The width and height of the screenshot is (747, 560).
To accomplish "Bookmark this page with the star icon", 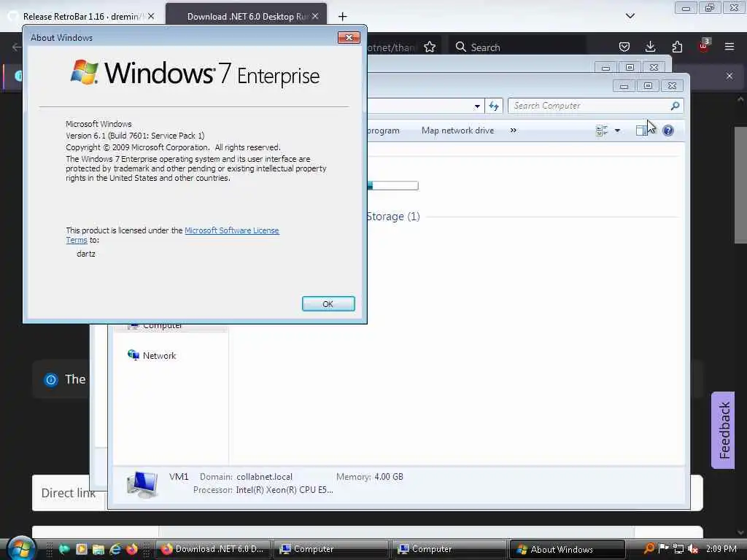I will pos(429,47).
